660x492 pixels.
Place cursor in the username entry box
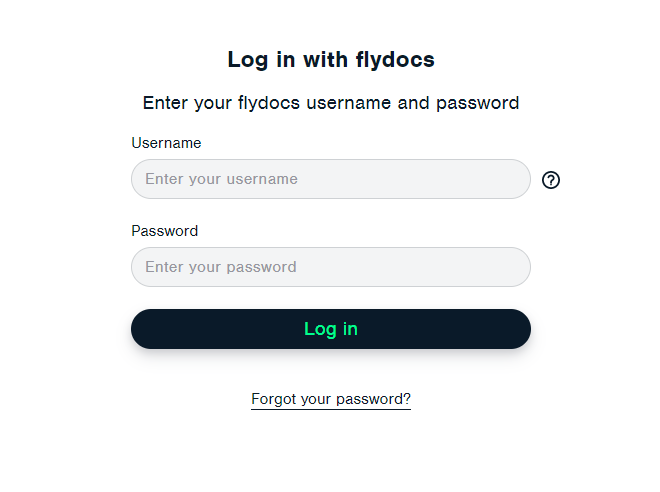(330, 179)
